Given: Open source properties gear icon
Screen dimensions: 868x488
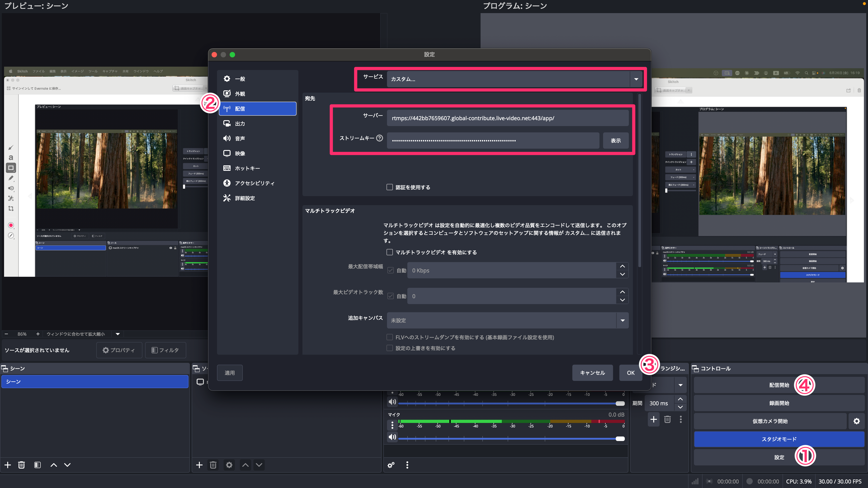Looking at the screenshot, I should (229, 465).
